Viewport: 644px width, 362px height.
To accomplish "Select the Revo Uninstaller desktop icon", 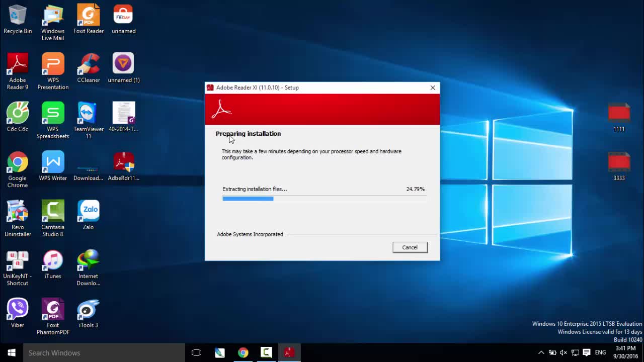I will [x=18, y=219].
